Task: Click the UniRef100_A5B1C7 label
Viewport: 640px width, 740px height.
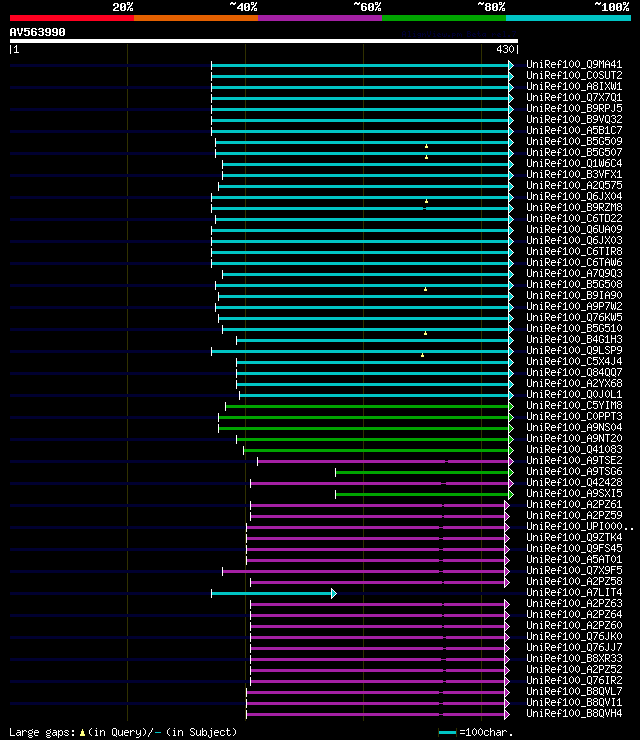Action: click(x=574, y=130)
